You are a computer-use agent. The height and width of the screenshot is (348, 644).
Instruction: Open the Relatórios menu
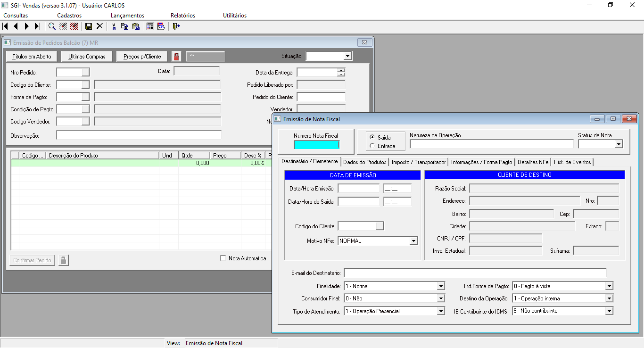183,16
